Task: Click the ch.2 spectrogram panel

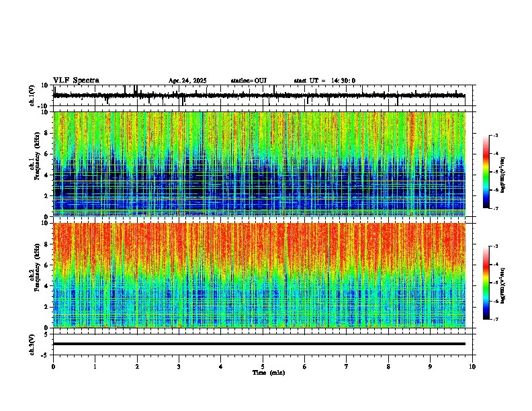Action: click(x=259, y=275)
